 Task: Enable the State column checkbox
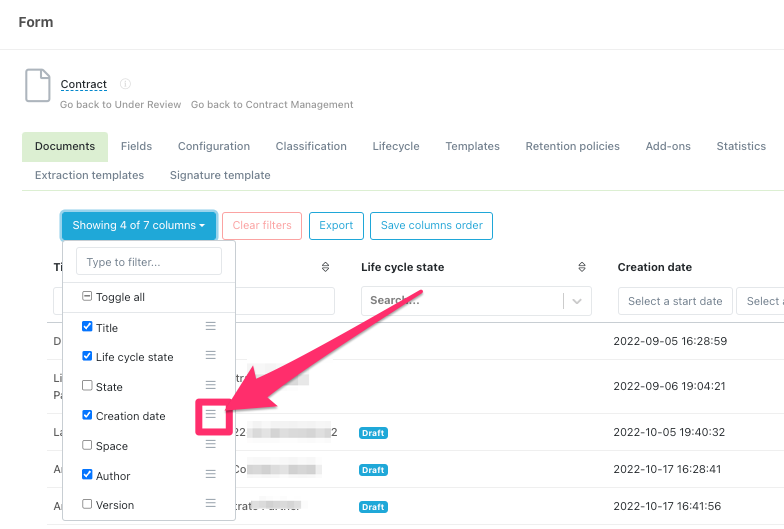87,386
